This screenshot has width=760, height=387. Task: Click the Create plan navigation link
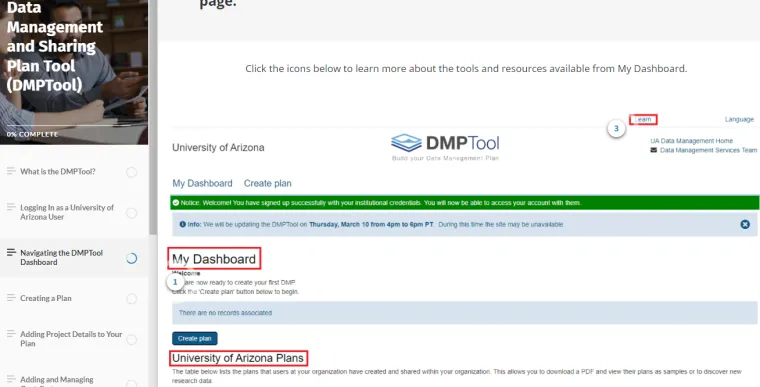[268, 183]
